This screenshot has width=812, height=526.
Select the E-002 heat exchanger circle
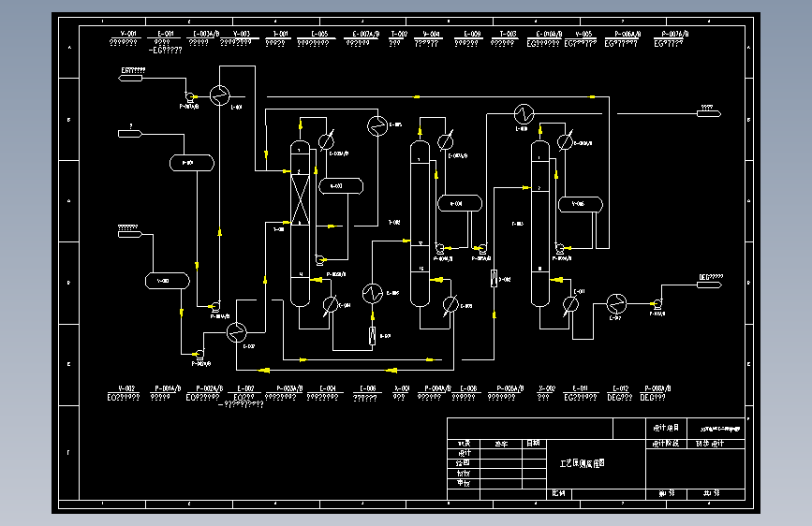pos(237,332)
